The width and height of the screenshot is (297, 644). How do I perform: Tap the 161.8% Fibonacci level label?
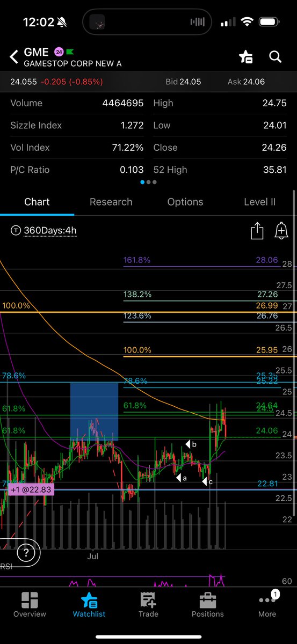137,260
